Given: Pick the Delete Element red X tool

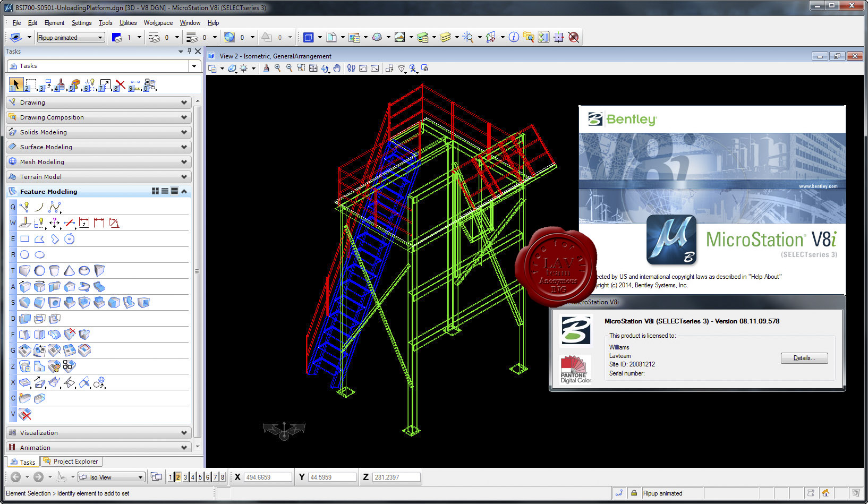Looking at the screenshot, I should (120, 84).
